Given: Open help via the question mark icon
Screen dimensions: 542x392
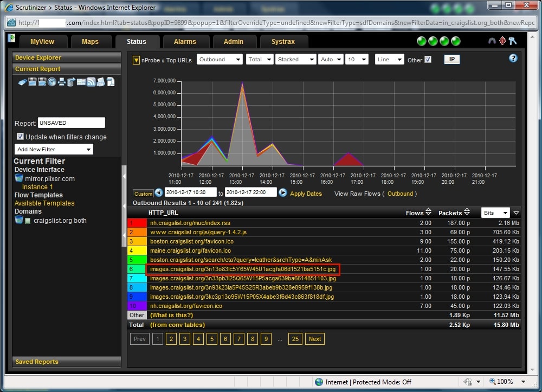Looking at the screenshot, I should click(x=513, y=58).
